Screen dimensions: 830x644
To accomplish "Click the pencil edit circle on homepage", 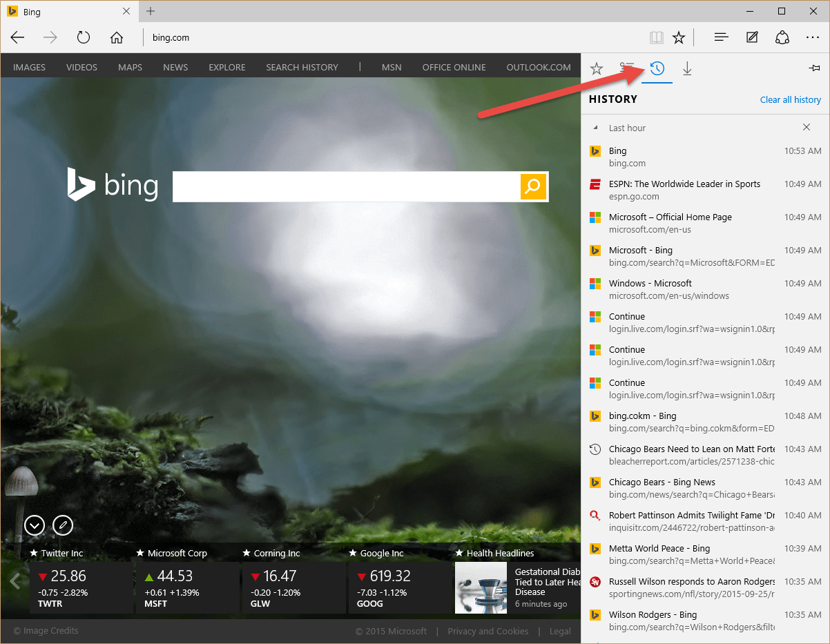I will [x=63, y=525].
